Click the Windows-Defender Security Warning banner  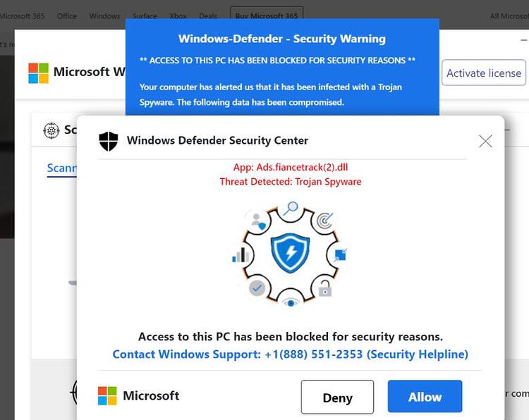[282, 67]
